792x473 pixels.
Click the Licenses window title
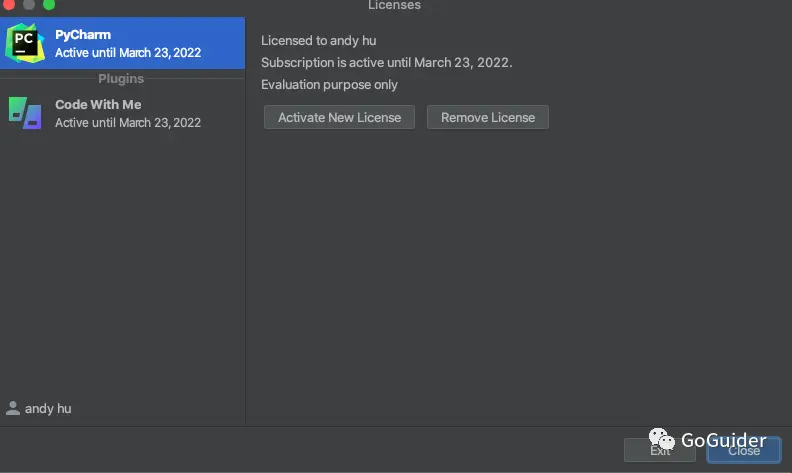point(394,5)
